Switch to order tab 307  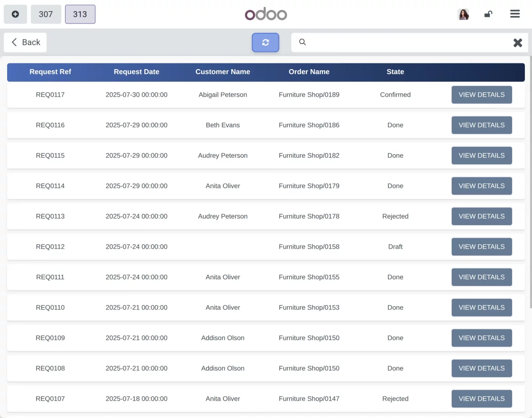46,14
